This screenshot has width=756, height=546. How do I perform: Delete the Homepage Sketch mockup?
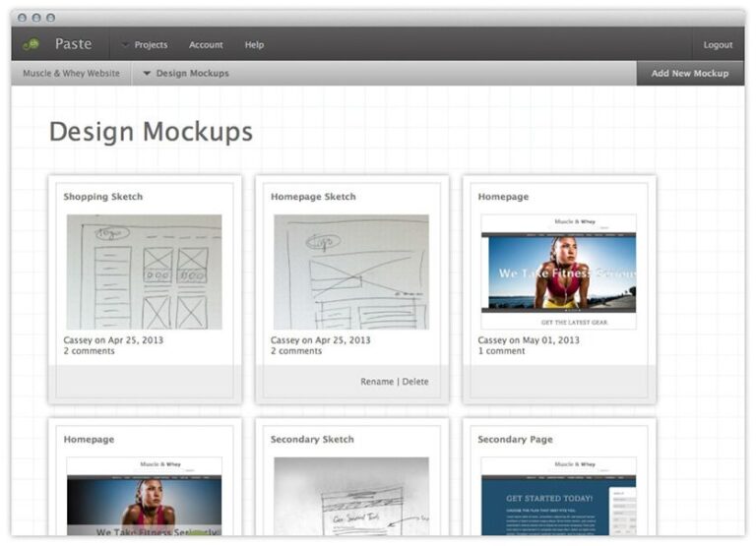tap(415, 382)
